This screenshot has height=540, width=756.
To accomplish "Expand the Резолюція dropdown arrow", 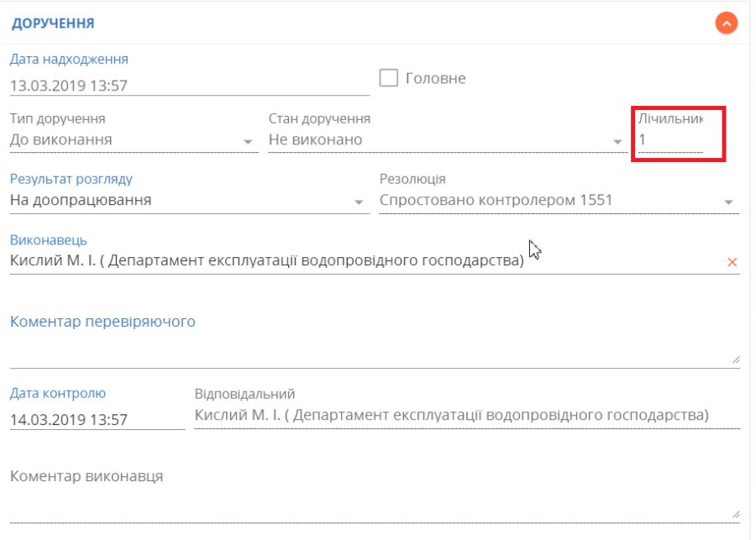I will point(728,202).
